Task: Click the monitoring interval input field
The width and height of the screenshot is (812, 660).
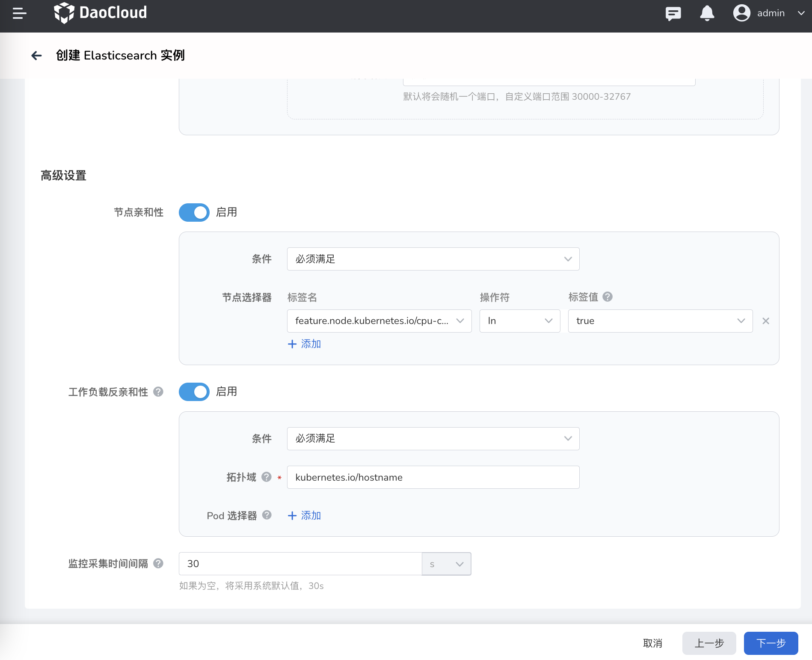Action: tap(300, 564)
